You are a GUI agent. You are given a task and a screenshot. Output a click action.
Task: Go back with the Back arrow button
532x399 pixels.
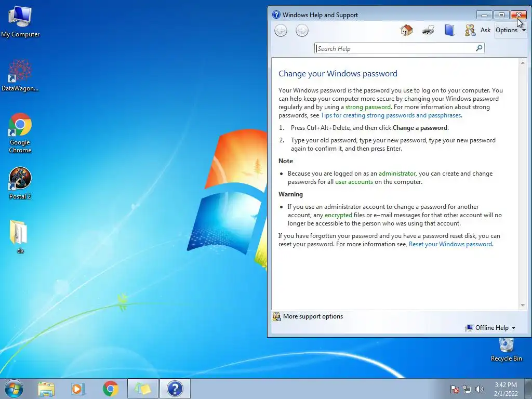[x=281, y=31]
